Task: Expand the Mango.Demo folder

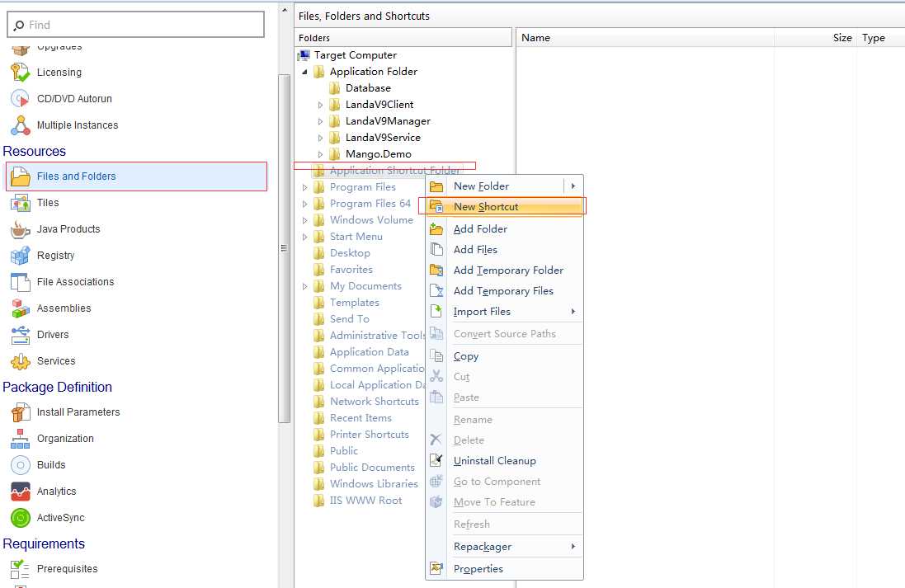Action: (x=320, y=155)
